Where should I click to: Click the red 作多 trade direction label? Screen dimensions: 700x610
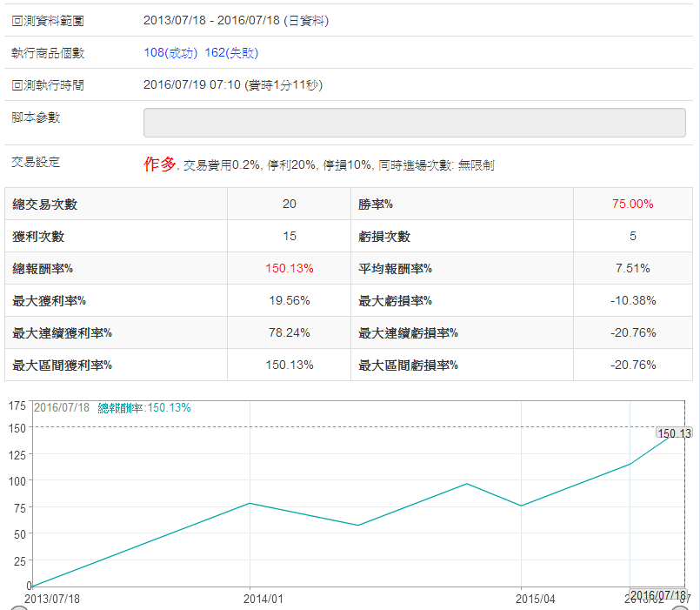[159, 164]
